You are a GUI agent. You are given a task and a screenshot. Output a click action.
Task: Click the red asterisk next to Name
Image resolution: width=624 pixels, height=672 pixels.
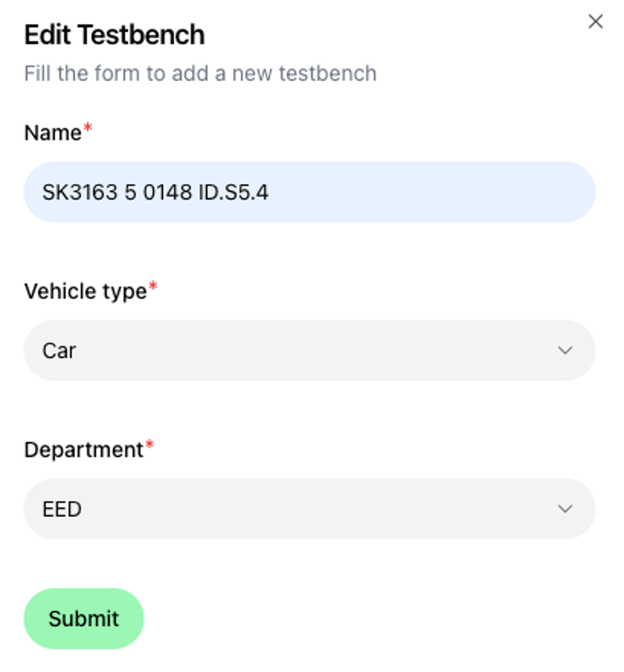click(x=87, y=126)
